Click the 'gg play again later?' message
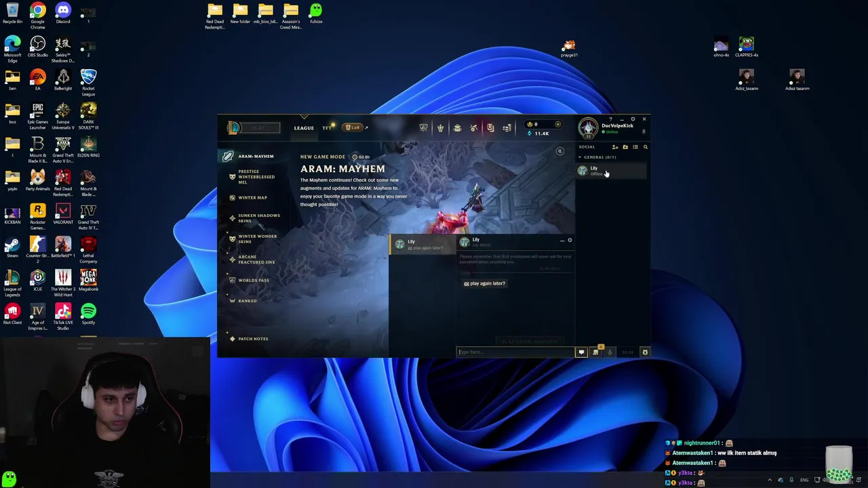 485,283
